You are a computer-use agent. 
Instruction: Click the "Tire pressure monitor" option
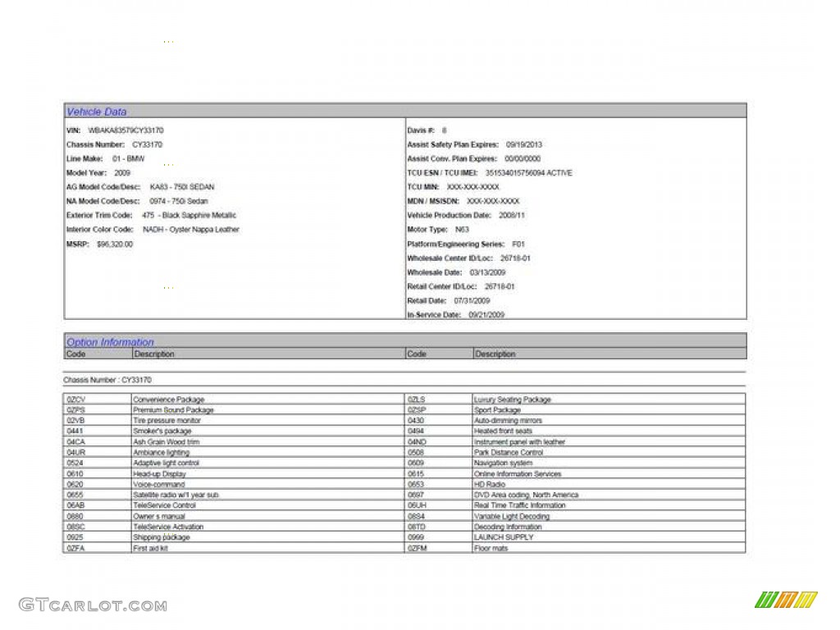167,421
